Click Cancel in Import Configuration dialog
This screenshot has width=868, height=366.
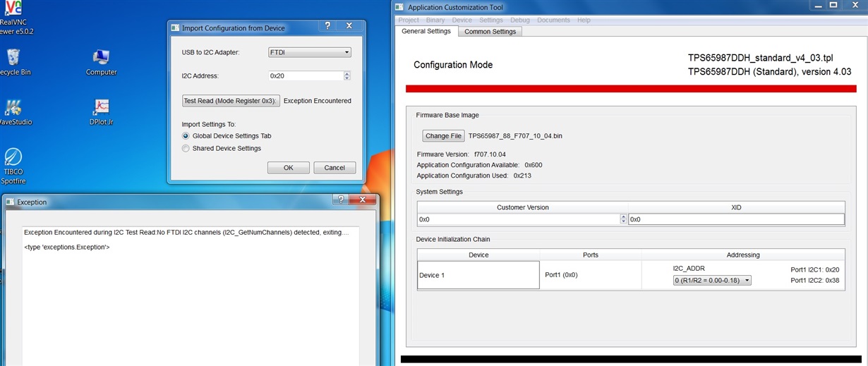[x=334, y=168]
